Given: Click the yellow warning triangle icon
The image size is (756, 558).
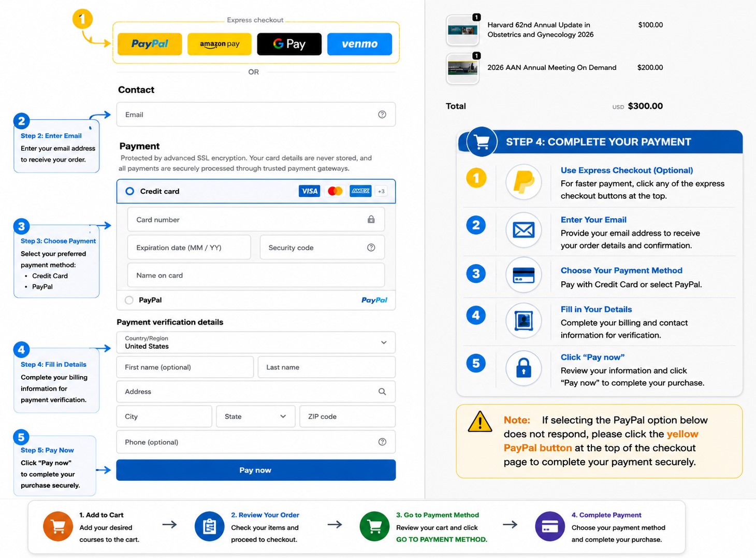Looking at the screenshot, I should coord(480,422).
